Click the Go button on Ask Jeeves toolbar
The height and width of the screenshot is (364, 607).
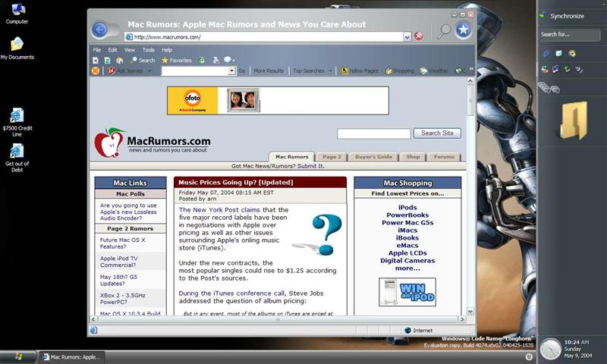pos(242,71)
